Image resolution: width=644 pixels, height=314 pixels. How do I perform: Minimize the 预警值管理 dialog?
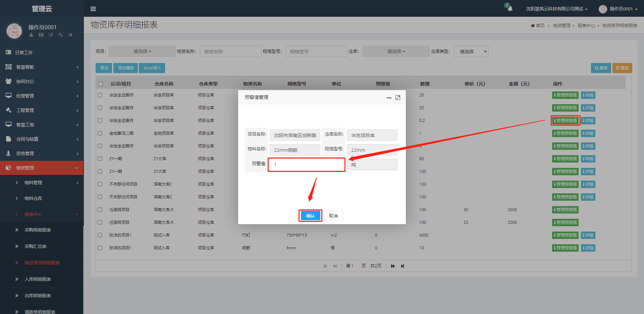(389, 98)
